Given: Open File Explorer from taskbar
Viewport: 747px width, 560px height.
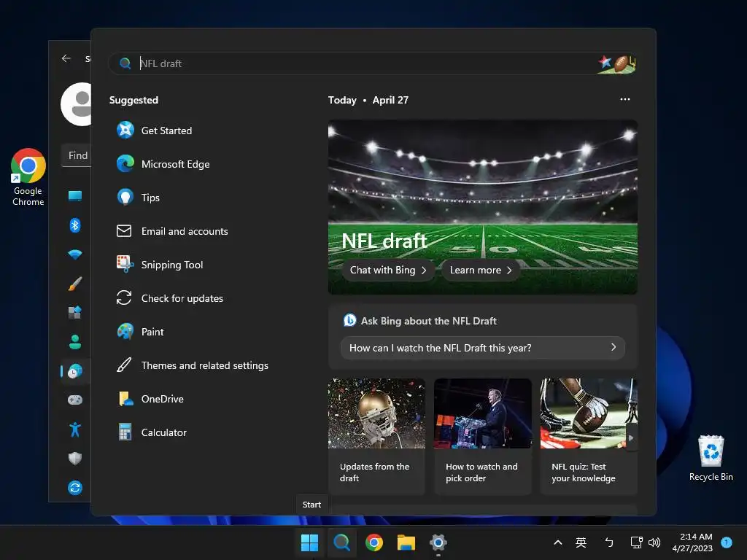Looking at the screenshot, I should [x=406, y=542].
